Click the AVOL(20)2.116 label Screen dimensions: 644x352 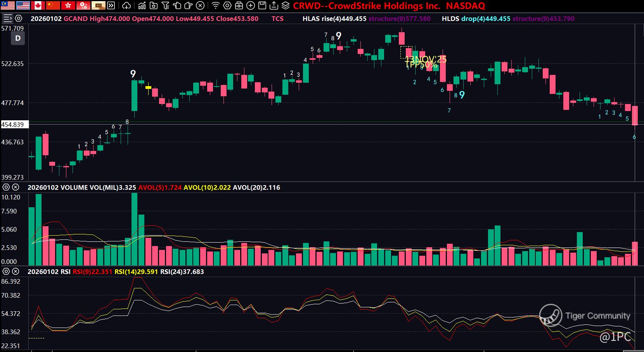tap(256, 187)
